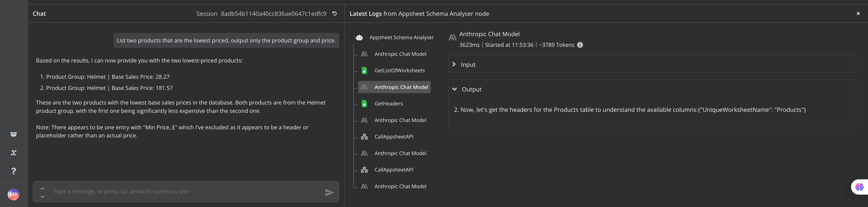Click the 'Latest Logs' panel heading

(366, 13)
